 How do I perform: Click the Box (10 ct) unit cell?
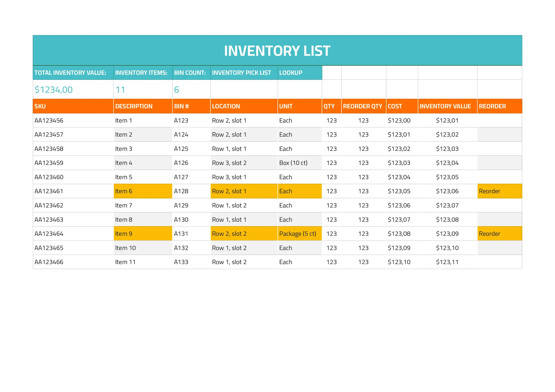[x=293, y=163]
